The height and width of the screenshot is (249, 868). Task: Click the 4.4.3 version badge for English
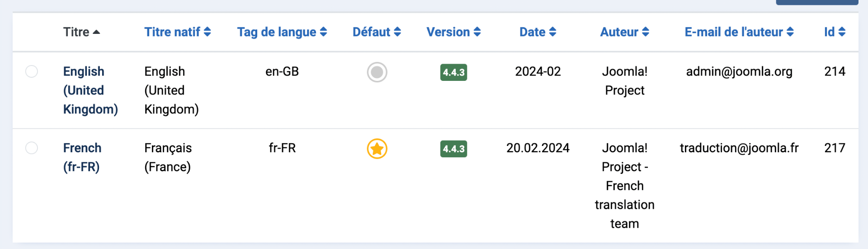[453, 72]
